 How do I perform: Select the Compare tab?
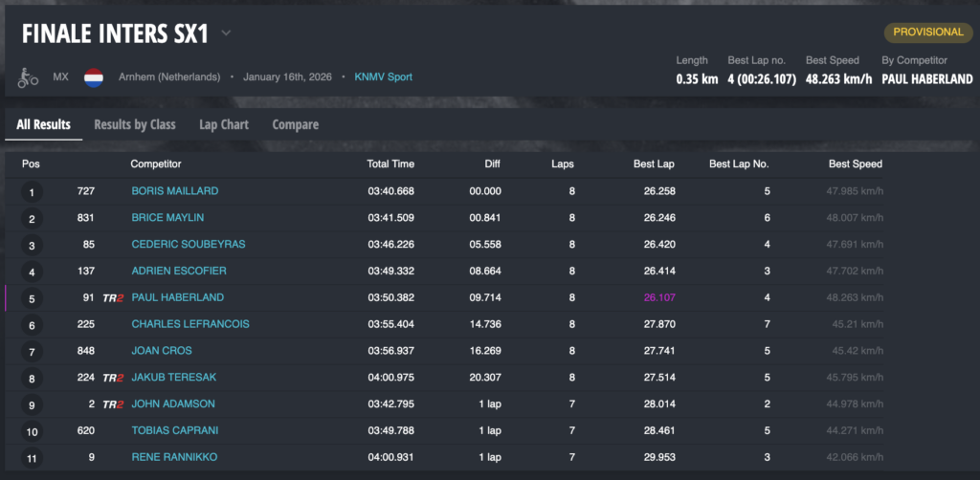296,124
